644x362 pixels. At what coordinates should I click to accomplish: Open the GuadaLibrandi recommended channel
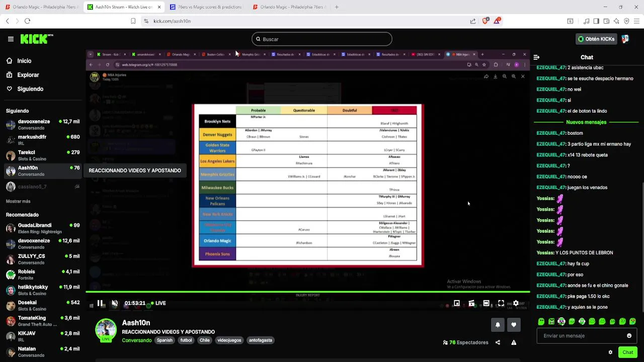point(42,228)
